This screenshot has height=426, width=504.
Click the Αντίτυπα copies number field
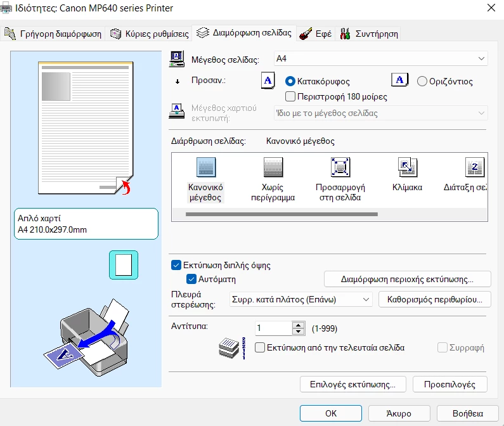point(274,328)
